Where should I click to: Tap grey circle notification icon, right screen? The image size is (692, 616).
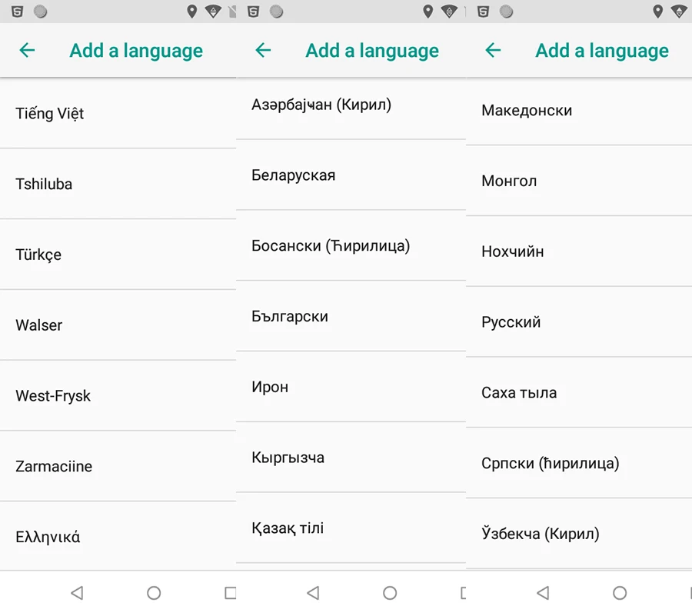[x=506, y=12]
